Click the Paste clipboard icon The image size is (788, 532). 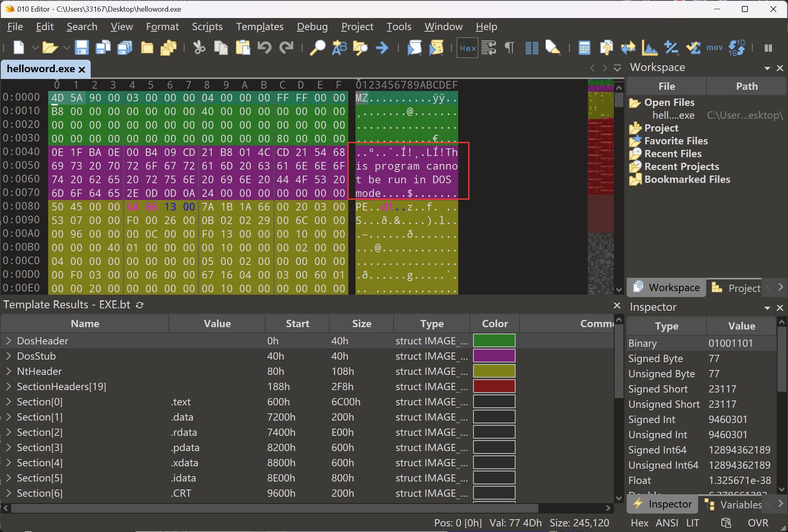click(243, 48)
